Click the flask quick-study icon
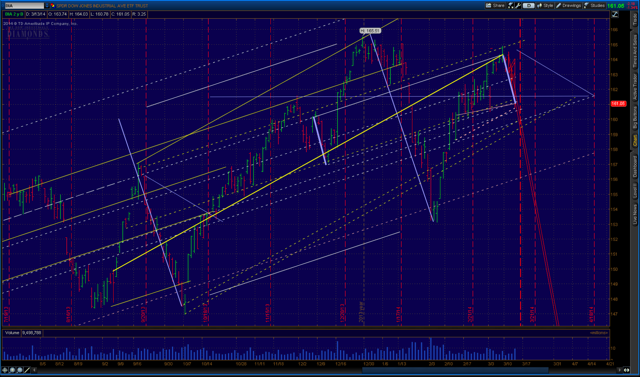This screenshot has height=377, width=640. 511,6
